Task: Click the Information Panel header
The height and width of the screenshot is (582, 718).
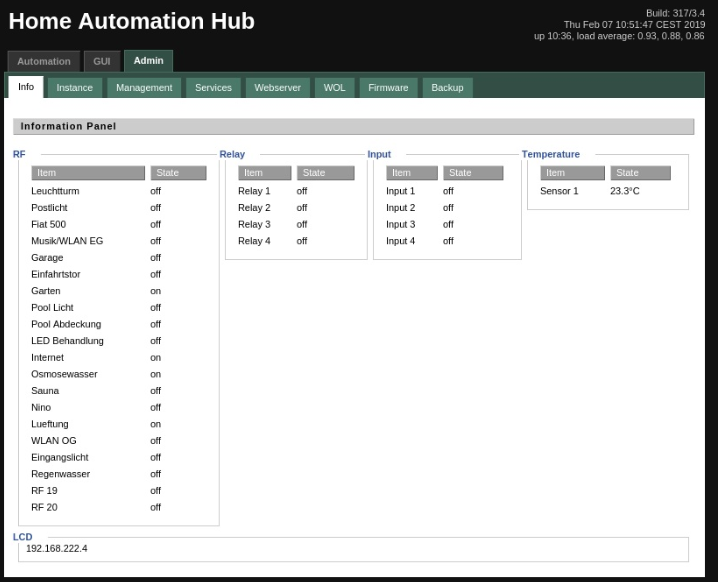Action: click(354, 126)
